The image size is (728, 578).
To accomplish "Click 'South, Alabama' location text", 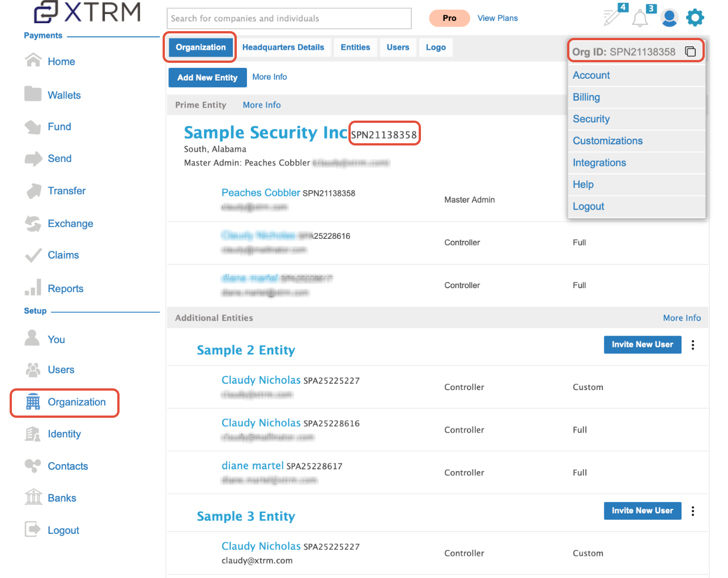I will 215,149.
